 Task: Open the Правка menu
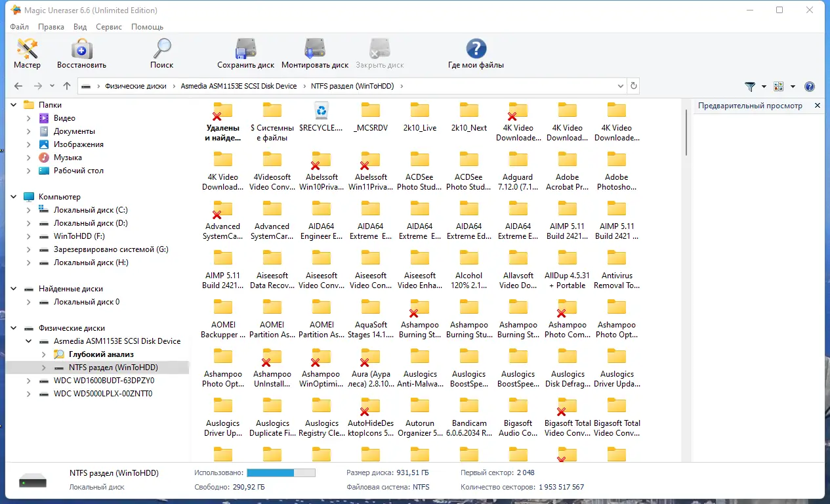tap(51, 27)
